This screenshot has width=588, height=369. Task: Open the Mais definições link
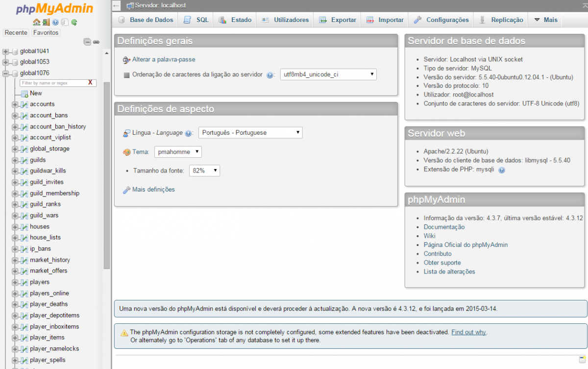(x=153, y=190)
